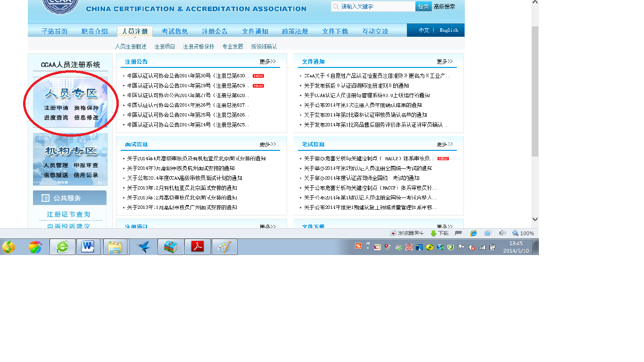
Task: Click the green shield tray icon
Action: (451, 247)
